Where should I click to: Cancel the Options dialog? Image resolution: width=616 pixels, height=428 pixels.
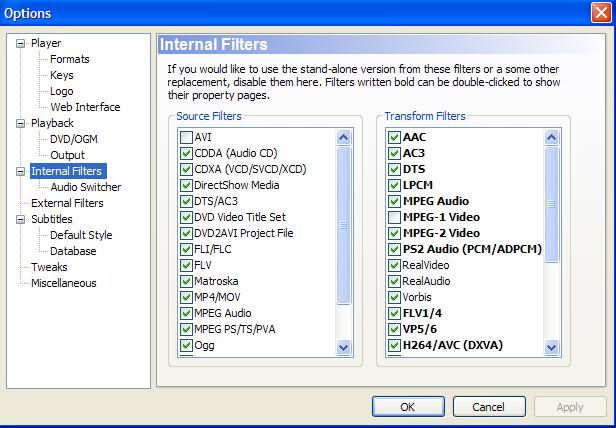489,407
